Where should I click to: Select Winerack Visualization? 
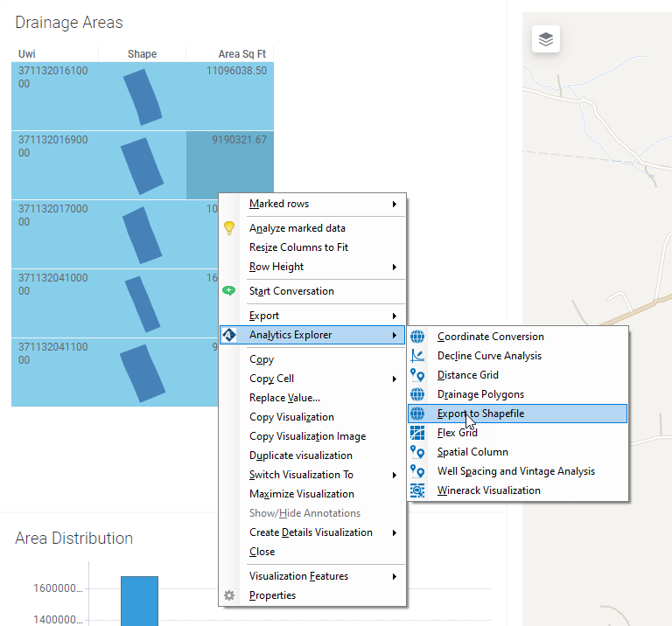point(517,490)
